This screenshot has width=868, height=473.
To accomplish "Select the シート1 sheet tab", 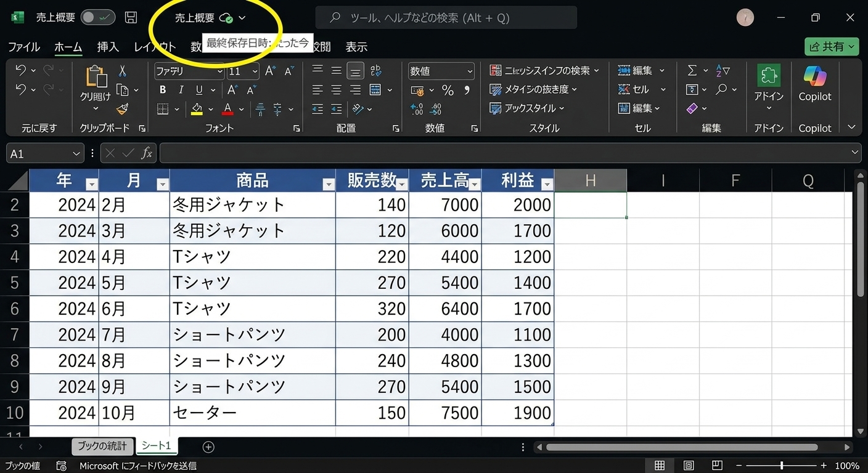I will (157, 446).
